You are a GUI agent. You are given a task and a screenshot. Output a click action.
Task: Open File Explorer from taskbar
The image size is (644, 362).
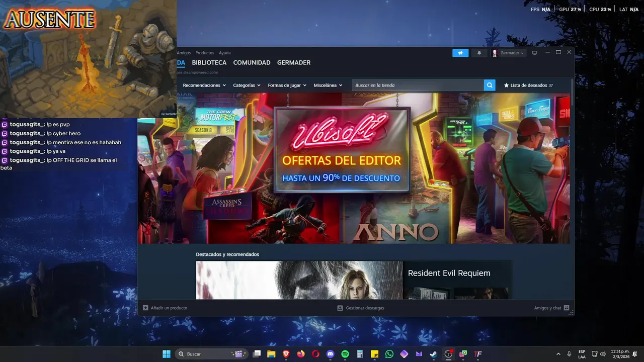coord(271,354)
